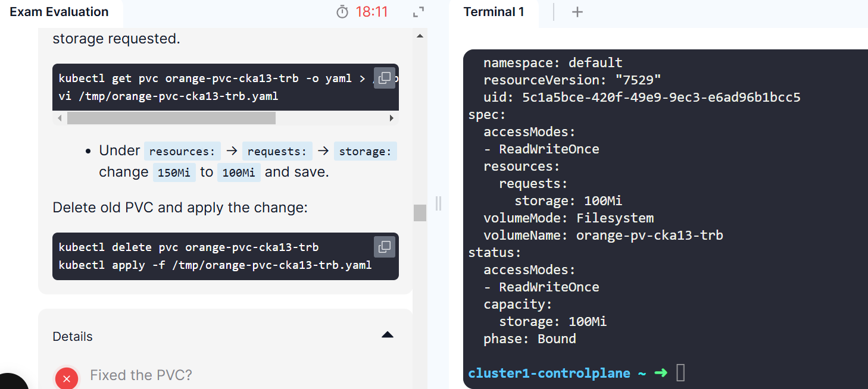
Task: Click the stopwatch icon beside the timer
Action: [342, 12]
